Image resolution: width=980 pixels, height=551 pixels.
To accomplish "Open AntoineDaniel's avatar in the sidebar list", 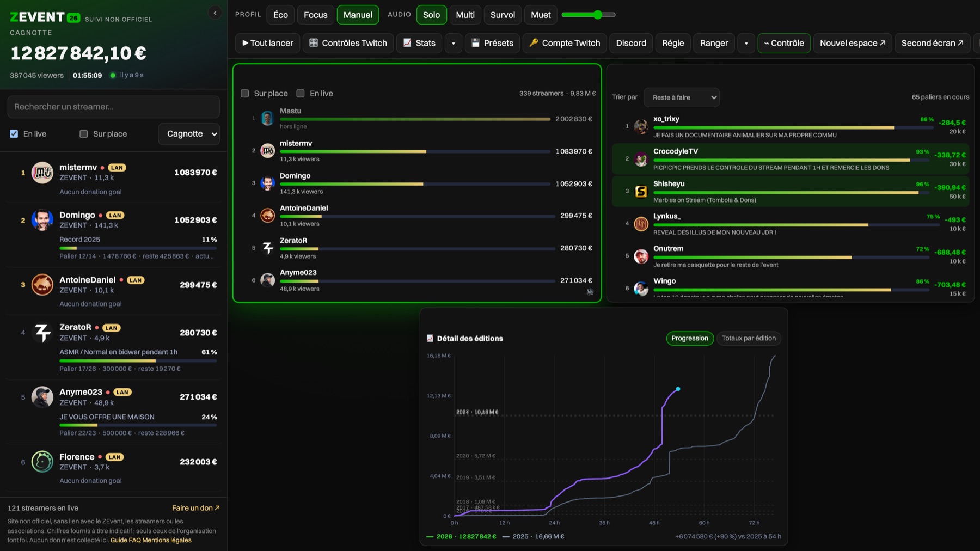I will tap(42, 285).
